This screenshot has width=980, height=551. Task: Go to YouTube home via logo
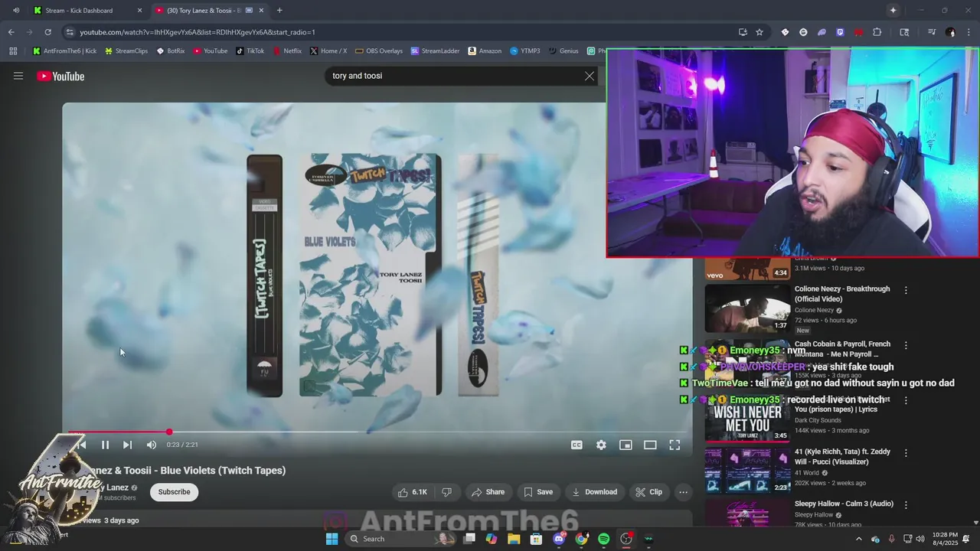point(60,76)
